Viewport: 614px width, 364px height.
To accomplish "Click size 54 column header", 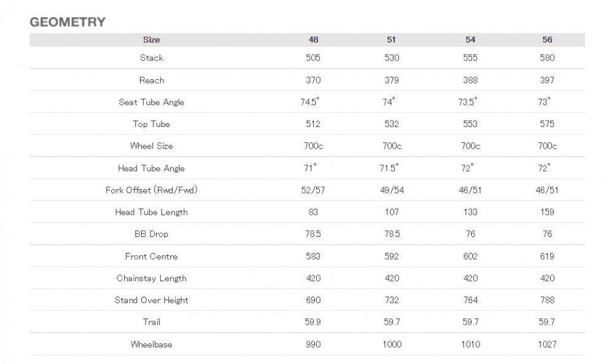I will pos(470,39).
